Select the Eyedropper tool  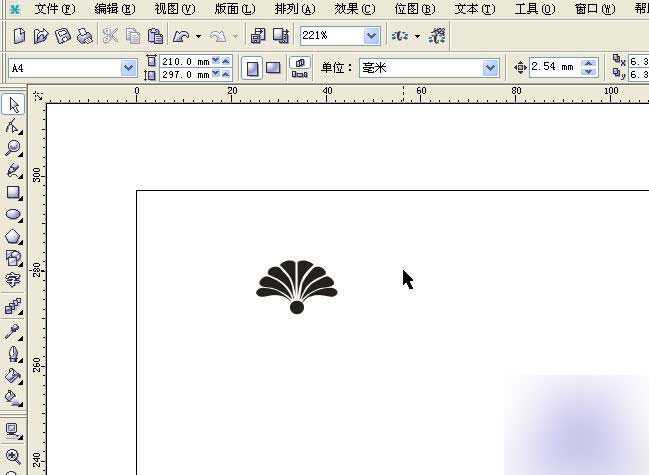(13, 332)
